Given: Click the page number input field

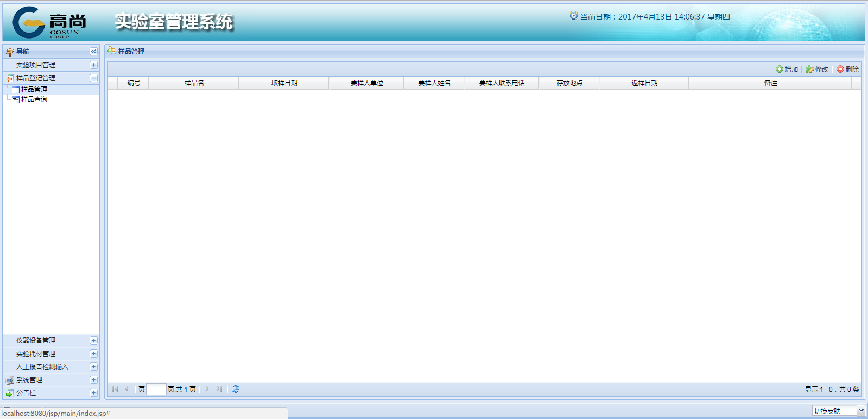Looking at the screenshot, I should pyautogui.click(x=156, y=389).
